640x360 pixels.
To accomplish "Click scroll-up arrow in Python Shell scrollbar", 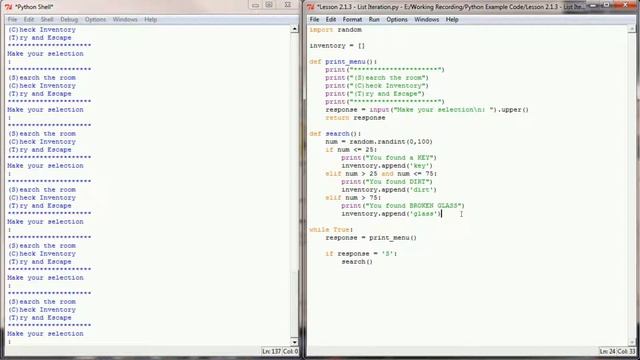I will point(294,29).
